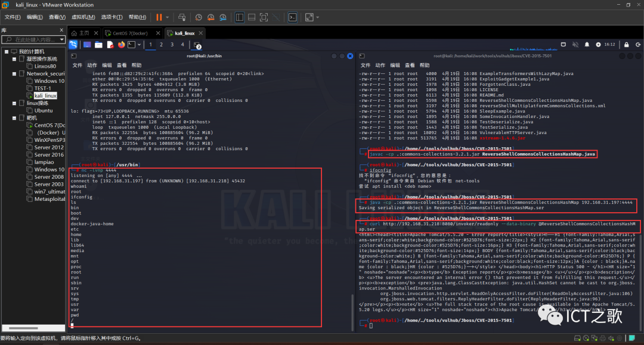The height and width of the screenshot is (345, 644).
Task: Collapse the linux操练 folder node
Action: (x=14, y=103)
